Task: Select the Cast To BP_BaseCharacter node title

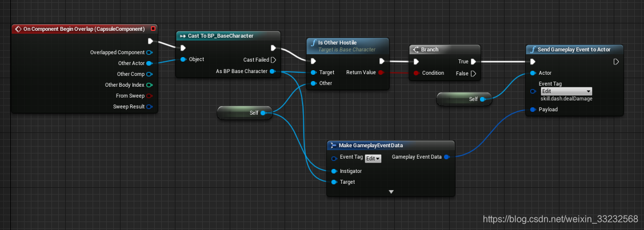Action: click(221, 35)
